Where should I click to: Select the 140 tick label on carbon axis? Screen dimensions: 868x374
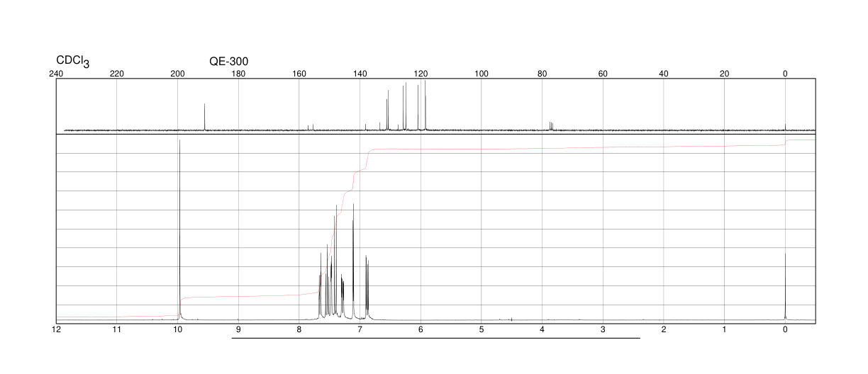point(360,74)
